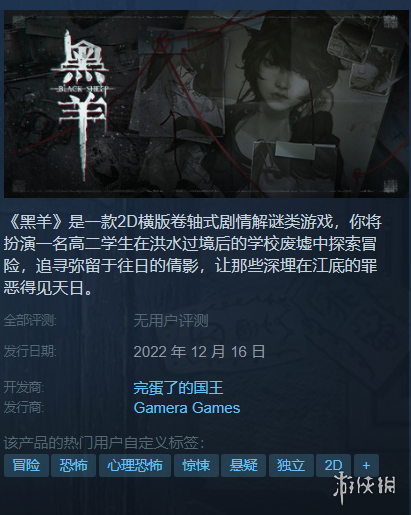The width and height of the screenshot is (411, 515).
Task: Click the release date 2022 年 12 月 16 日
Action: [199, 352]
